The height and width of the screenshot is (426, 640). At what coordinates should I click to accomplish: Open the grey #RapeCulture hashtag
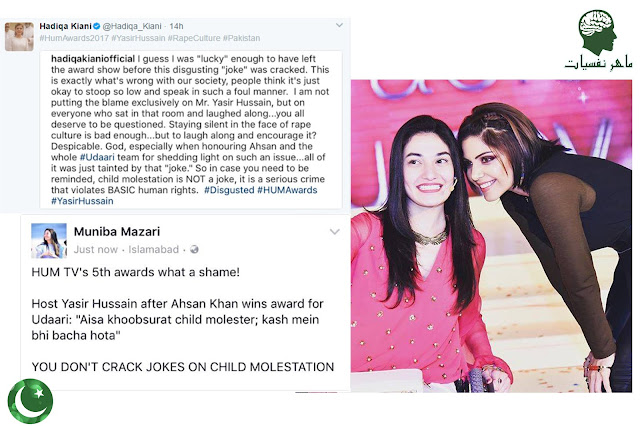194,38
